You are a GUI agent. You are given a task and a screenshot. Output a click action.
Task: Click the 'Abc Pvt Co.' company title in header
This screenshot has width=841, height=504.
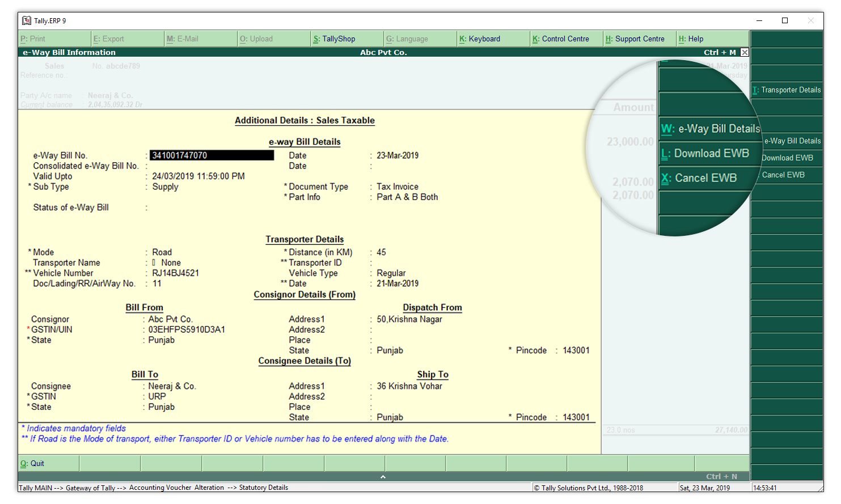[x=383, y=52]
